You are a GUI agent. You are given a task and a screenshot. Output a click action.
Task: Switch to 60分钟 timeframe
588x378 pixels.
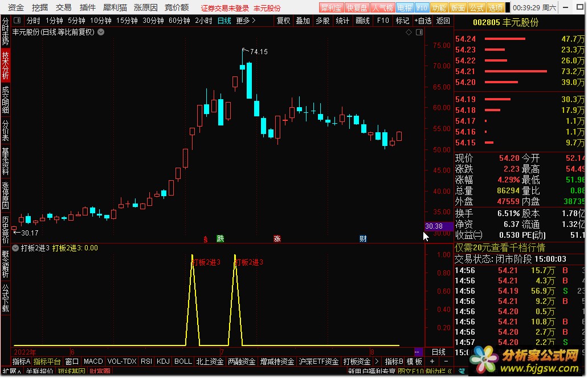click(x=179, y=21)
